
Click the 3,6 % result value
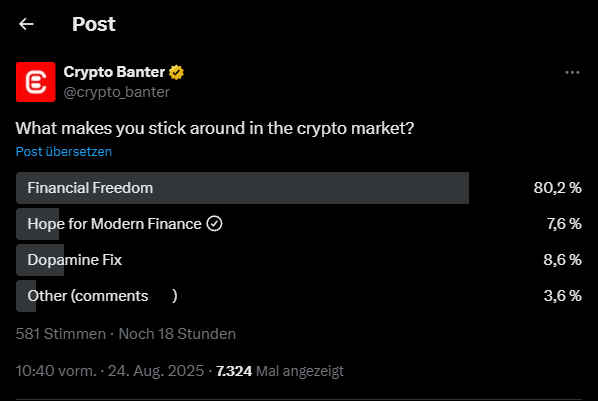click(563, 296)
